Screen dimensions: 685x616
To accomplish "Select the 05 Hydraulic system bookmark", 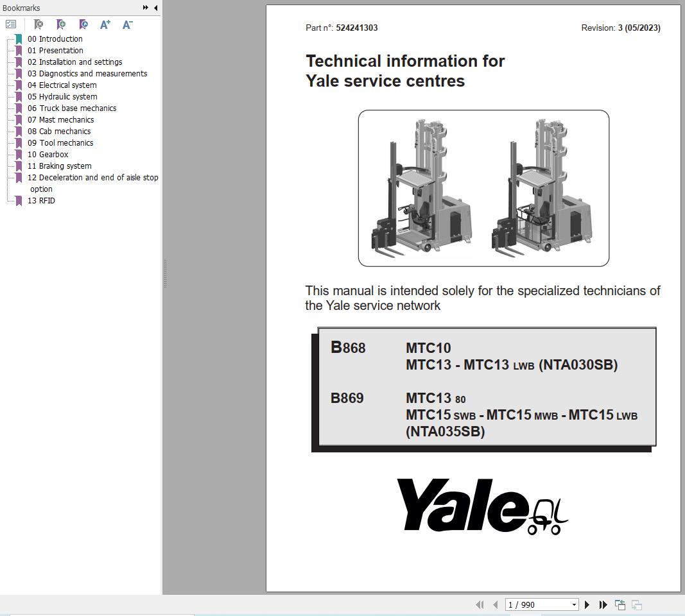I will point(62,96).
